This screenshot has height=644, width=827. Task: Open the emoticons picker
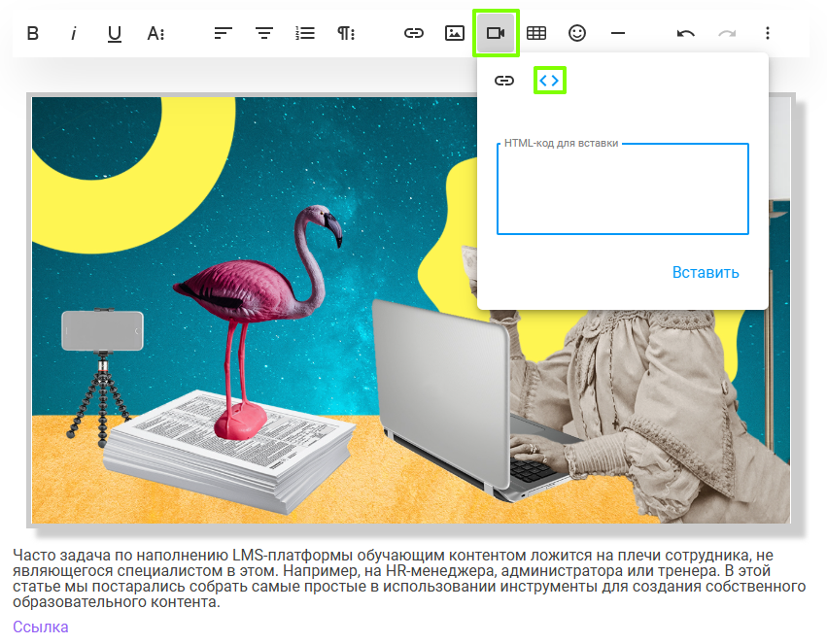pyautogui.click(x=577, y=33)
